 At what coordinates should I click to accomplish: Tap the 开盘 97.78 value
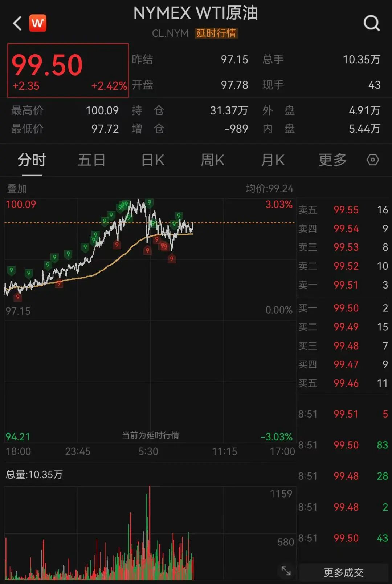coord(234,85)
